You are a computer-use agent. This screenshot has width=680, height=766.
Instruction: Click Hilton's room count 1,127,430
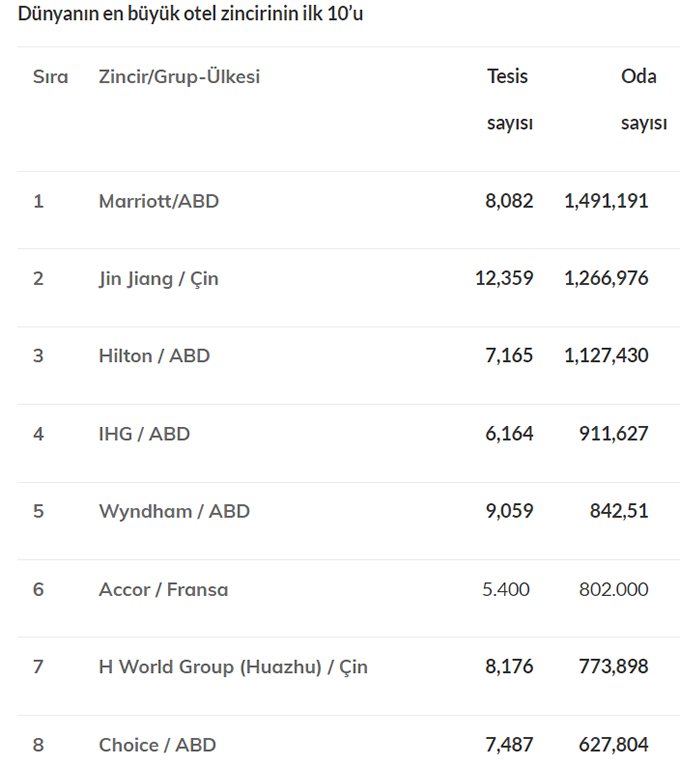[x=606, y=356]
